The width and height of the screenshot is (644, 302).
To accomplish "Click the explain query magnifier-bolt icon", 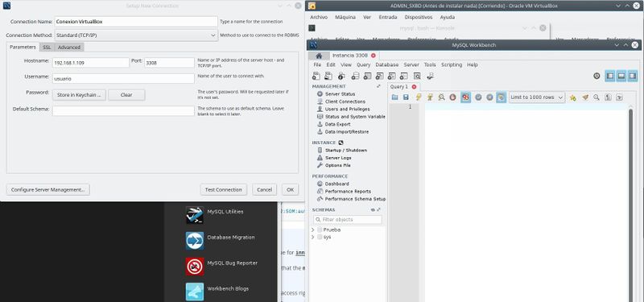I will point(441,97).
